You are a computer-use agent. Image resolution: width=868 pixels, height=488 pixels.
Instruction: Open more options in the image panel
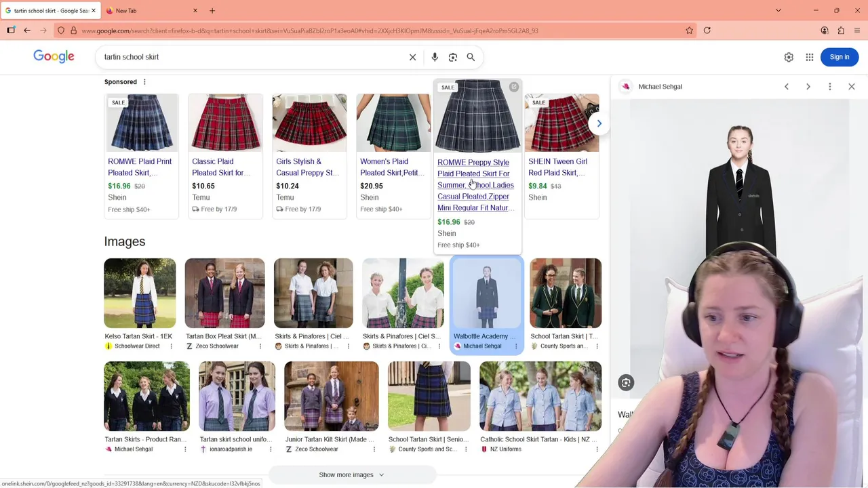[x=830, y=87]
